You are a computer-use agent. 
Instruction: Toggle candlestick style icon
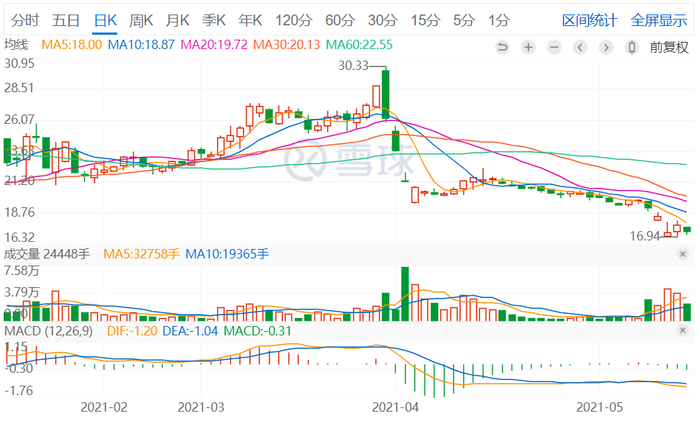click(632, 47)
